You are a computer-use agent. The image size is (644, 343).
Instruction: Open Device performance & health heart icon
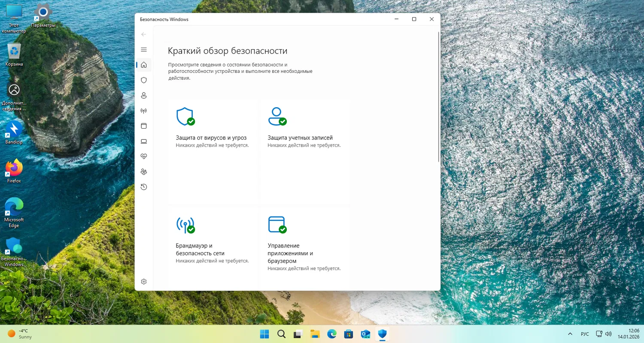pyautogui.click(x=144, y=156)
